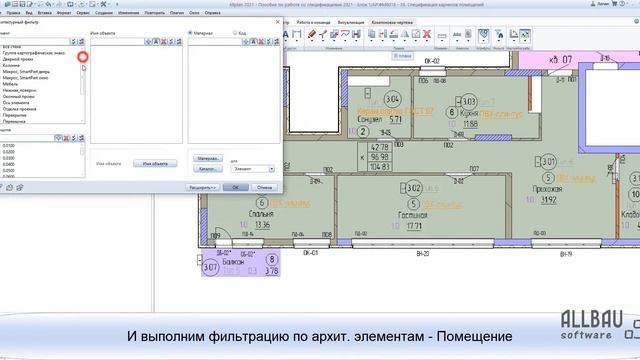Screen dimensions: 640x360
Task: Click the shopping cart icon top right
Action: (614, 4)
